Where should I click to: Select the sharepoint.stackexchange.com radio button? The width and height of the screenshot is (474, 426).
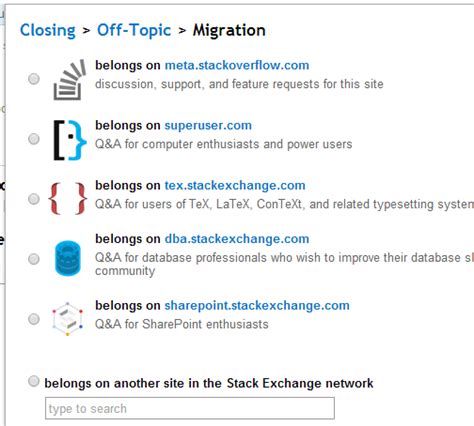tap(34, 319)
